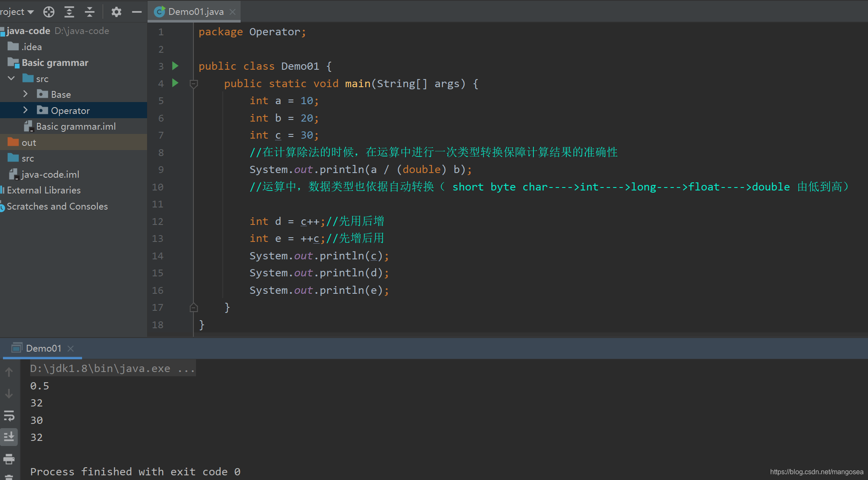The image size is (868, 480).
Task: Collapse the src folder under Basic grammar
Action: tap(12, 78)
